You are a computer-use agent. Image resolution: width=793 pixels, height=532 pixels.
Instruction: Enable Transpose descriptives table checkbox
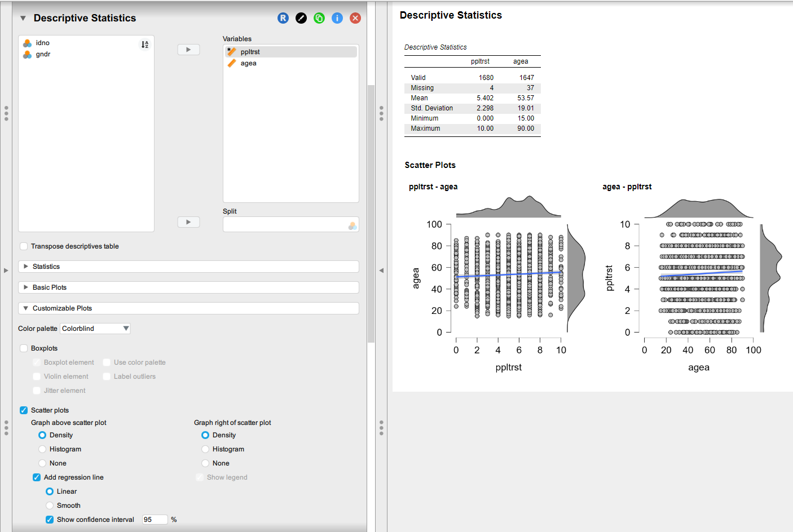24,246
